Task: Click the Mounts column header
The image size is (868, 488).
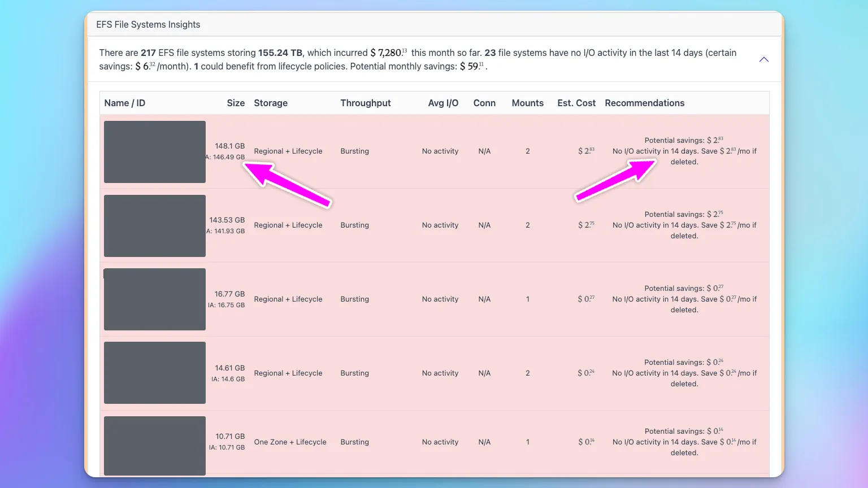Action: (528, 103)
